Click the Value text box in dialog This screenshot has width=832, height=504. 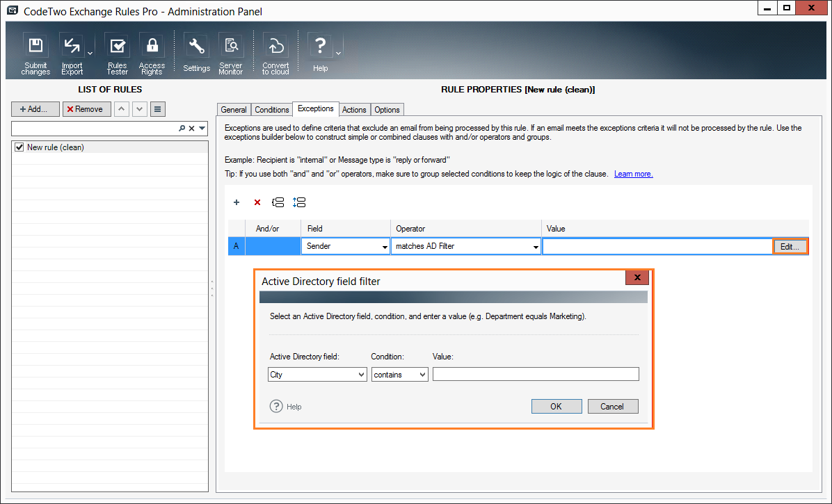click(536, 374)
